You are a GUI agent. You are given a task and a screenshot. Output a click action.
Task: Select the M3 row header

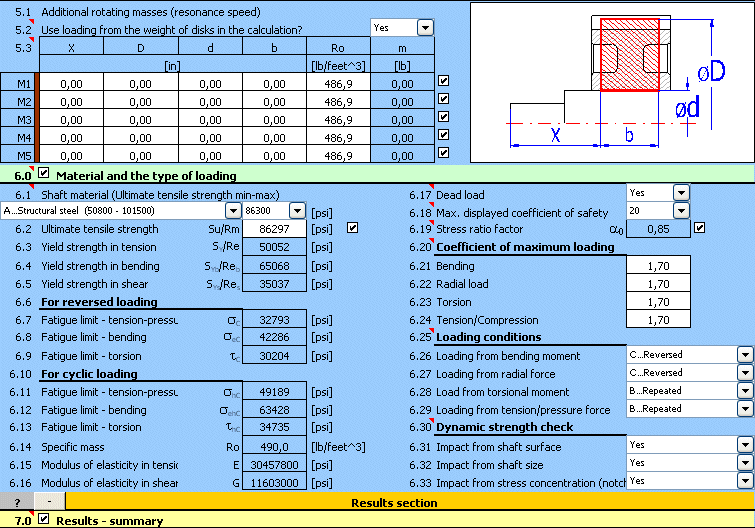click(17, 119)
